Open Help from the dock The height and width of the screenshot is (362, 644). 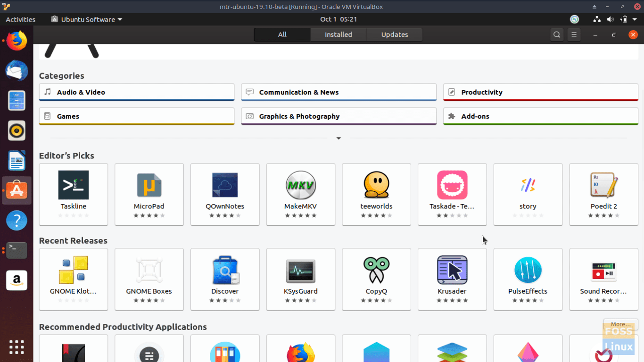click(17, 220)
